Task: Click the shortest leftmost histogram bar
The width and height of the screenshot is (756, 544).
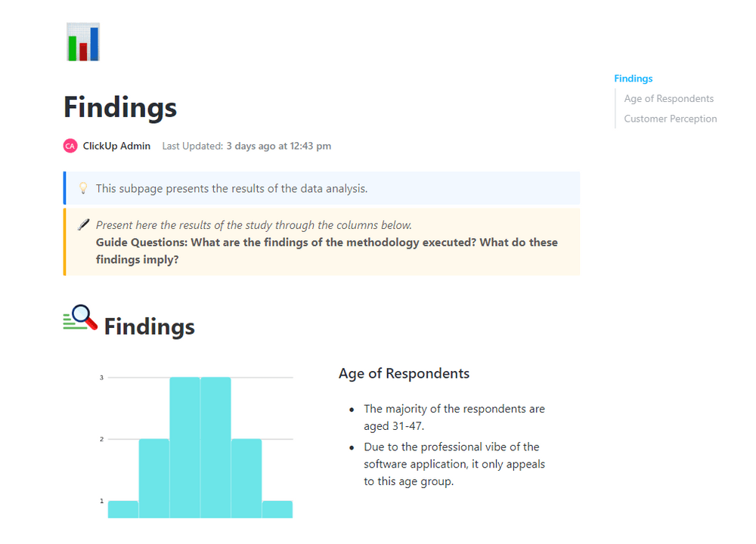Action: (123, 509)
